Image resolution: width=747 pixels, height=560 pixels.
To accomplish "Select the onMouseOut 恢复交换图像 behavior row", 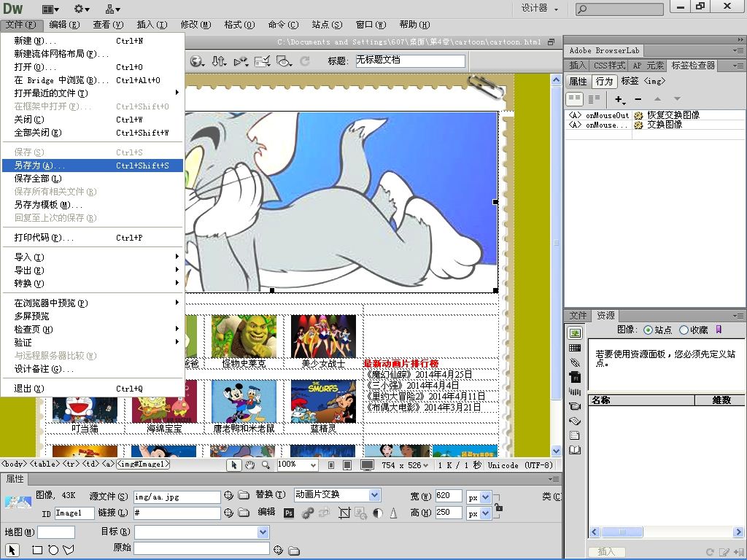I will point(654,114).
